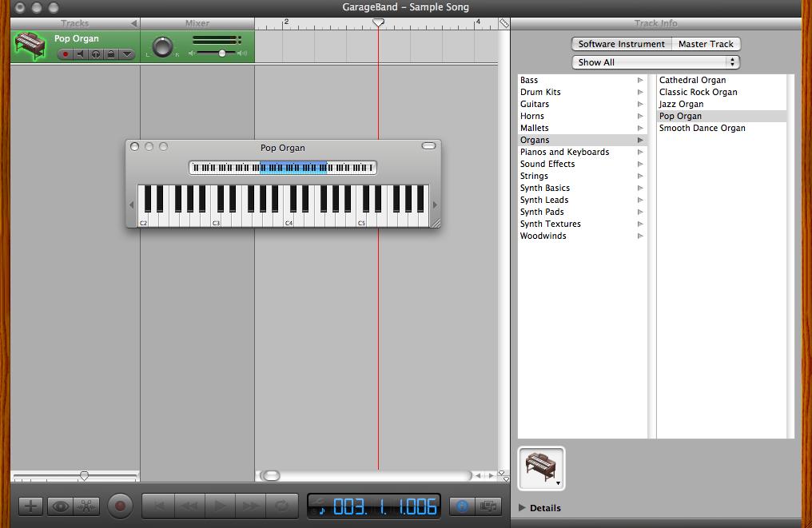Screen dimensions: 812x528
Task: Click the playhead marker on the ruler
Action: tap(379, 23)
